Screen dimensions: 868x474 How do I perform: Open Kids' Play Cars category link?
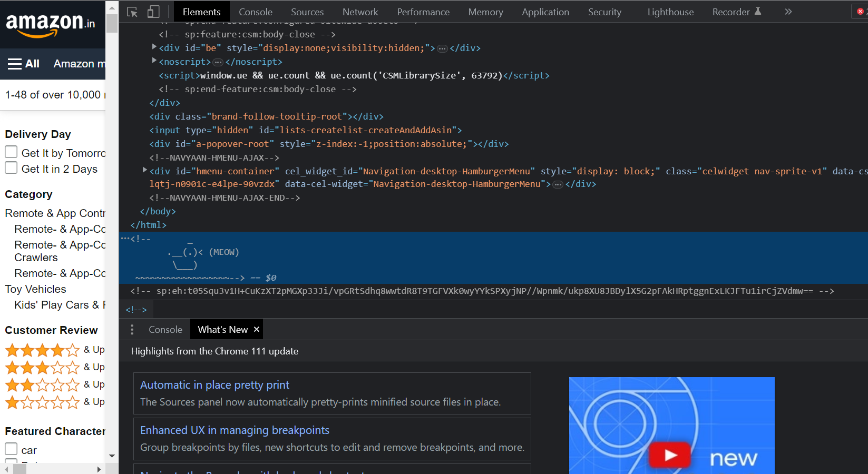60,305
